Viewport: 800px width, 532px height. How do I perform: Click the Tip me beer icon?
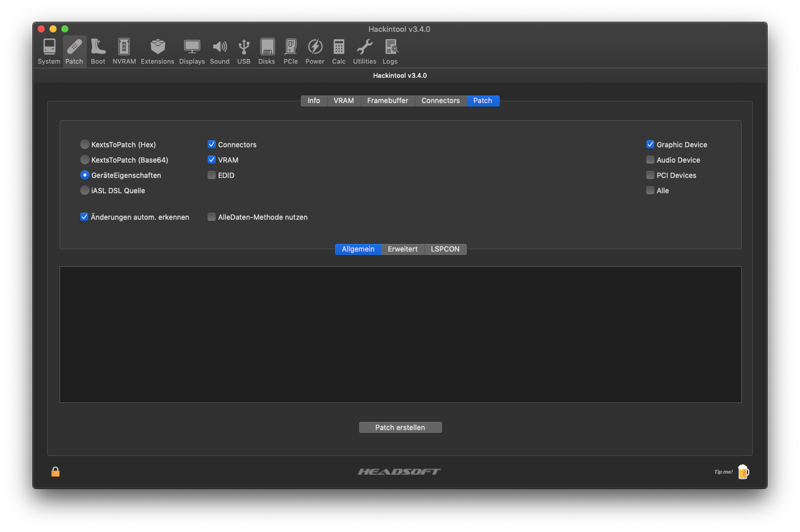click(x=743, y=471)
